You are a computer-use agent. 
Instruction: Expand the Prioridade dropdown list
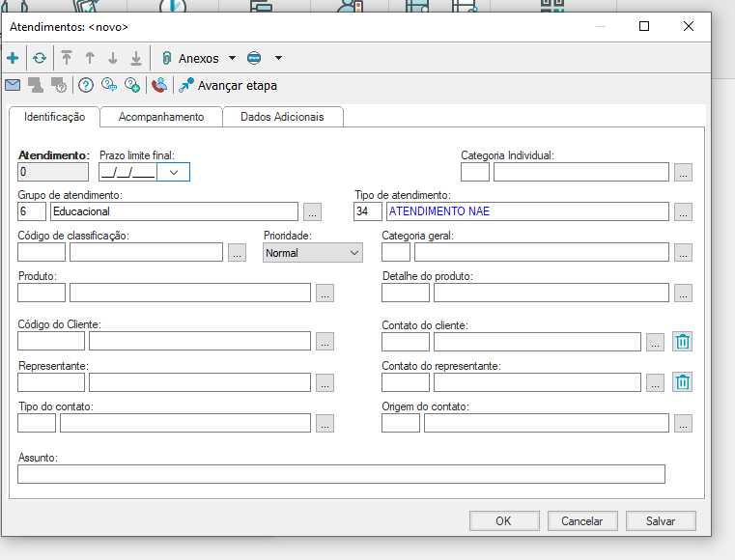[x=354, y=253]
